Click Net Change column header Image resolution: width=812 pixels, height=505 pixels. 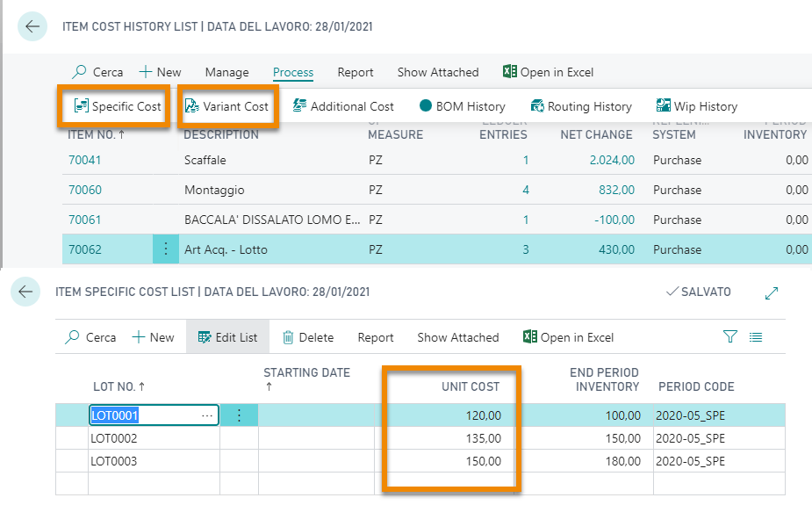(x=596, y=134)
